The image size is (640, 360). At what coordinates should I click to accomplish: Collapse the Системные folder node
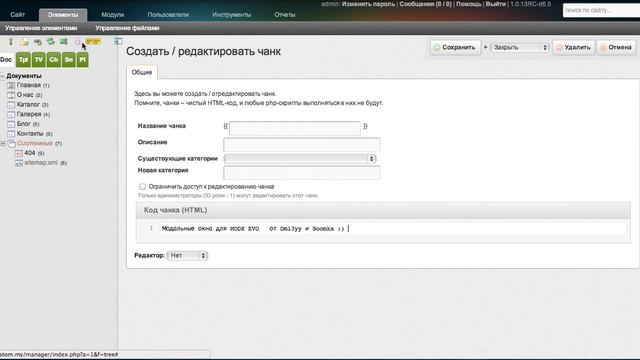(x=3, y=144)
